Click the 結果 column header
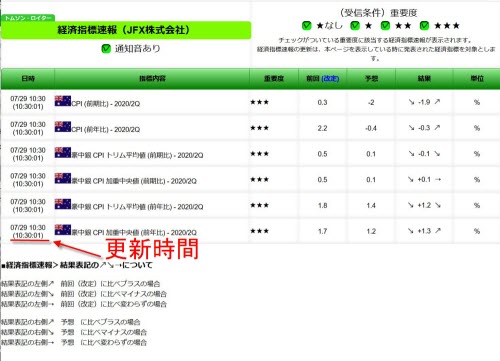This screenshot has width=500, height=361. click(x=424, y=79)
